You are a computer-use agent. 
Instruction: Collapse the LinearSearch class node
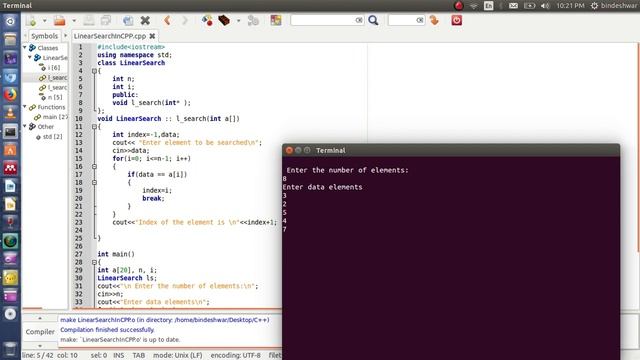pos(30,58)
